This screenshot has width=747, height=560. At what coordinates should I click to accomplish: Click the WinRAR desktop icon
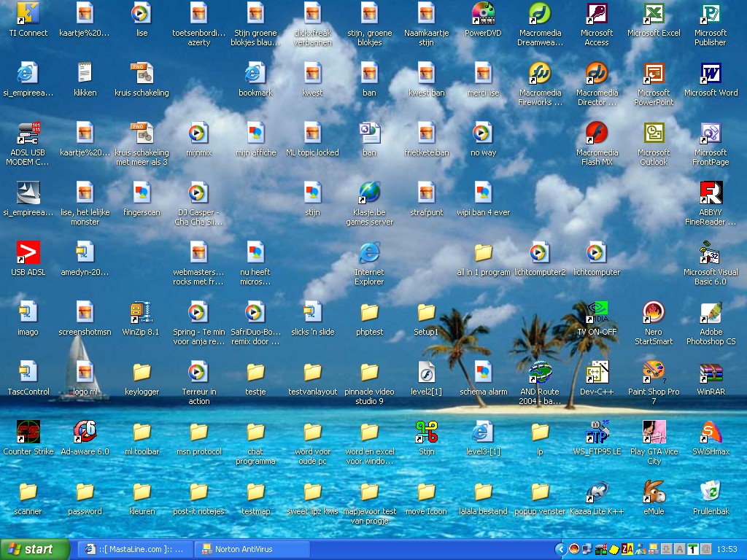click(711, 373)
